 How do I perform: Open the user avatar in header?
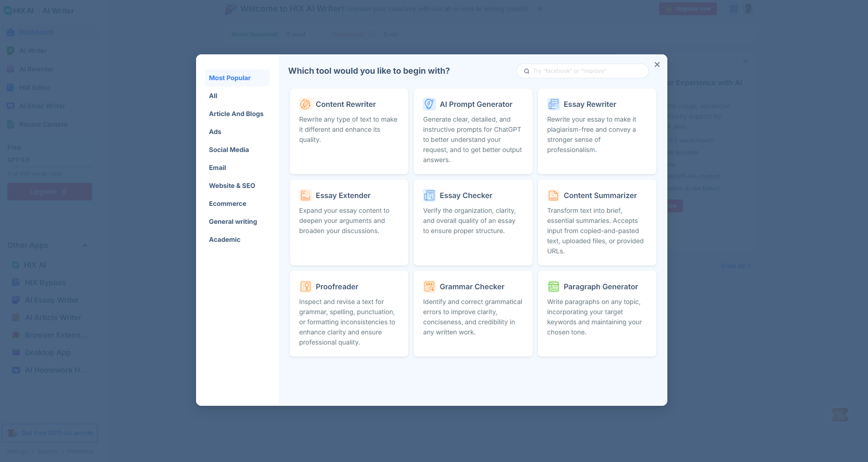coord(748,9)
